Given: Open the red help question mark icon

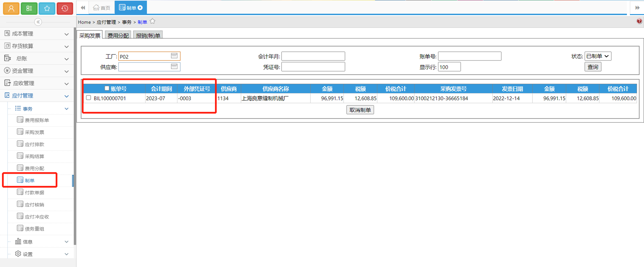Looking at the screenshot, I should [639, 21].
